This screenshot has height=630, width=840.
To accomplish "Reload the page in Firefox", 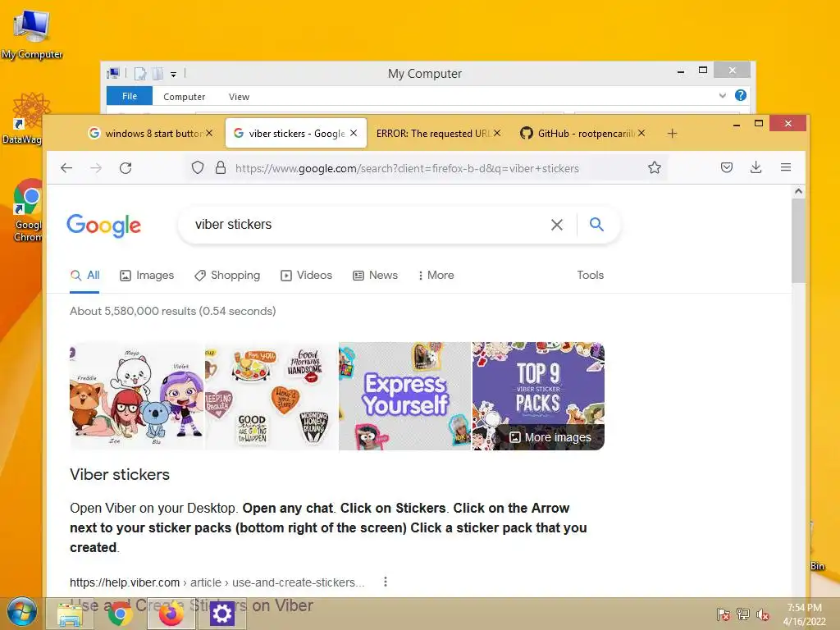I will tap(126, 168).
